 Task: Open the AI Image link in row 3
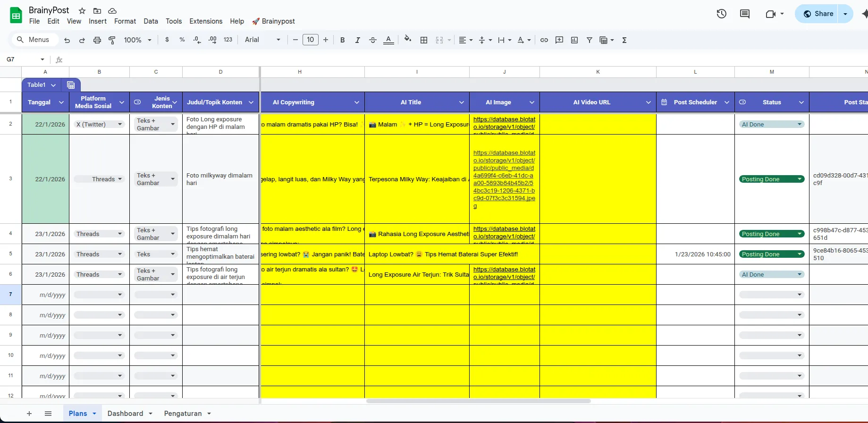tap(504, 179)
